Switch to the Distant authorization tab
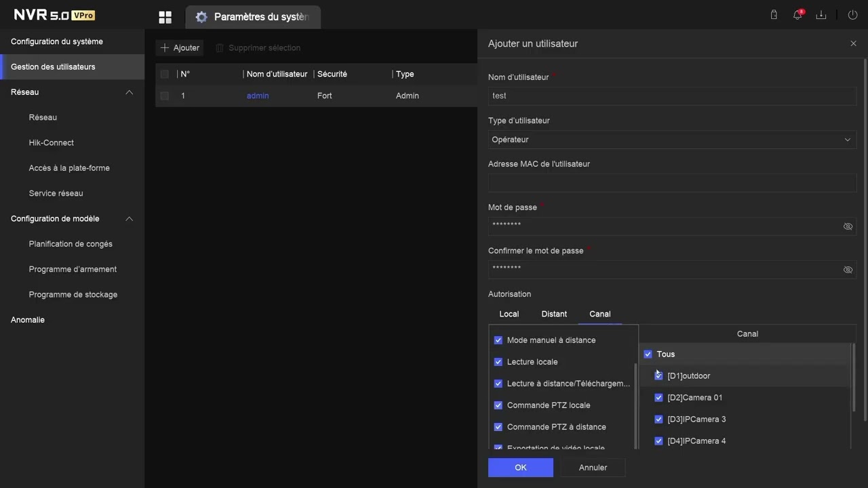 (x=554, y=314)
